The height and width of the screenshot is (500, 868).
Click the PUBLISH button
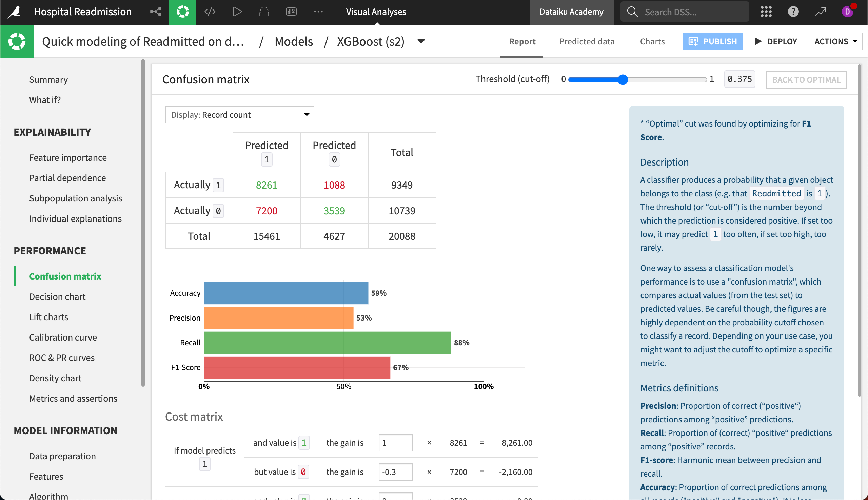[712, 41]
